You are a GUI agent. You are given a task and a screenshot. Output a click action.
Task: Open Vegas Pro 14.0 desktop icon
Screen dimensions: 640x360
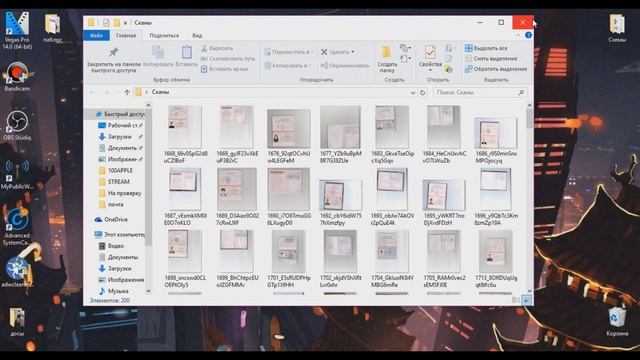17,30
